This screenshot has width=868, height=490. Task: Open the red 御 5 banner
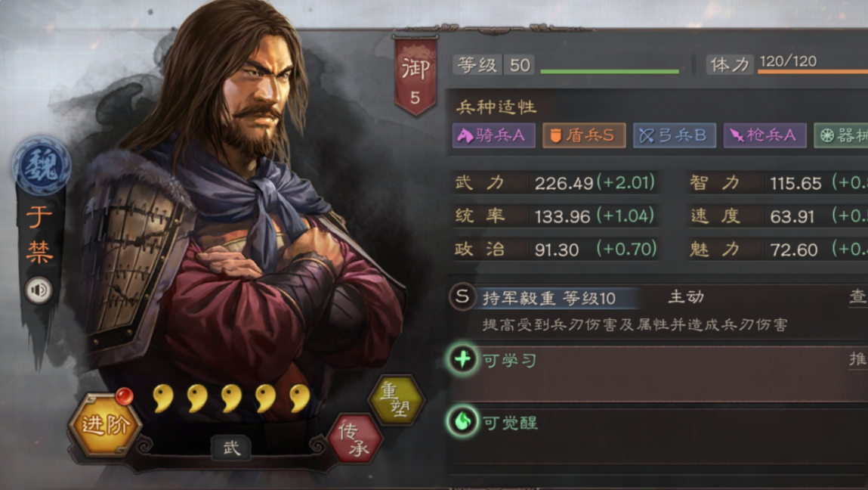click(x=415, y=76)
